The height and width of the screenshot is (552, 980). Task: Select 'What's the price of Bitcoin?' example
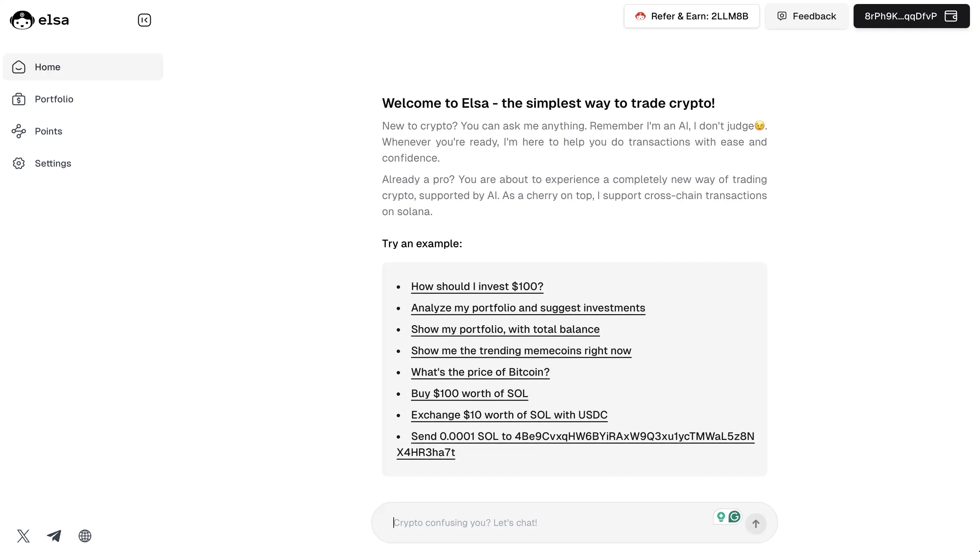pos(480,372)
